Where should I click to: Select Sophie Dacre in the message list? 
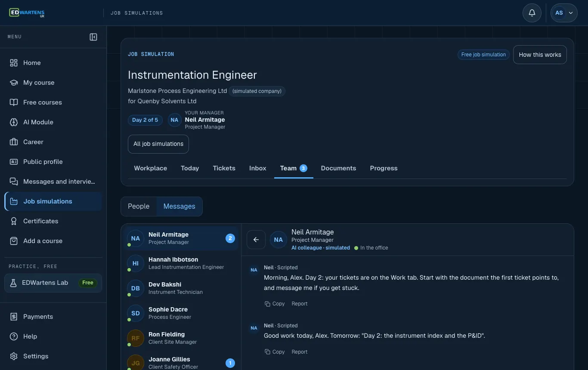click(x=181, y=313)
